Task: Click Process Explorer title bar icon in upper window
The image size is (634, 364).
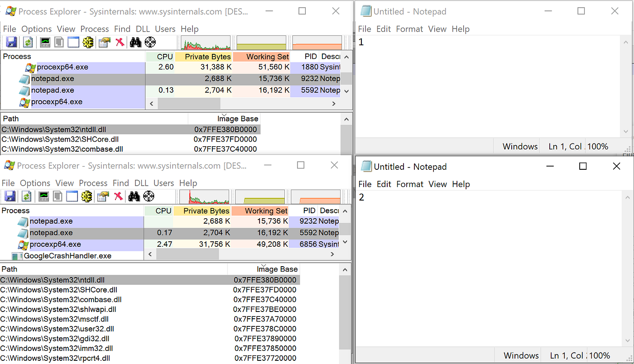Action: tap(10, 11)
